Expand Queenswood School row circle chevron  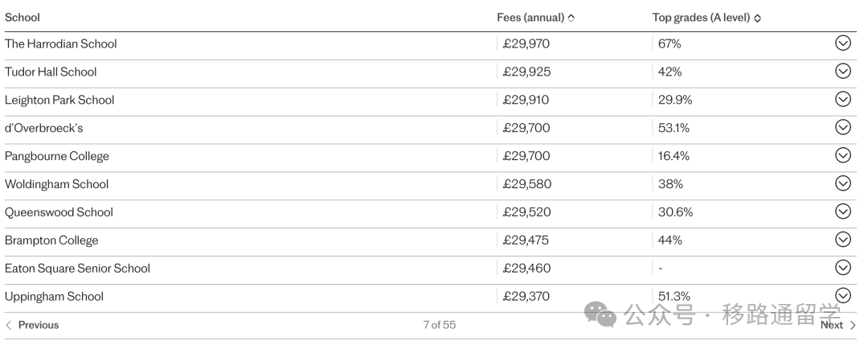click(x=842, y=211)
